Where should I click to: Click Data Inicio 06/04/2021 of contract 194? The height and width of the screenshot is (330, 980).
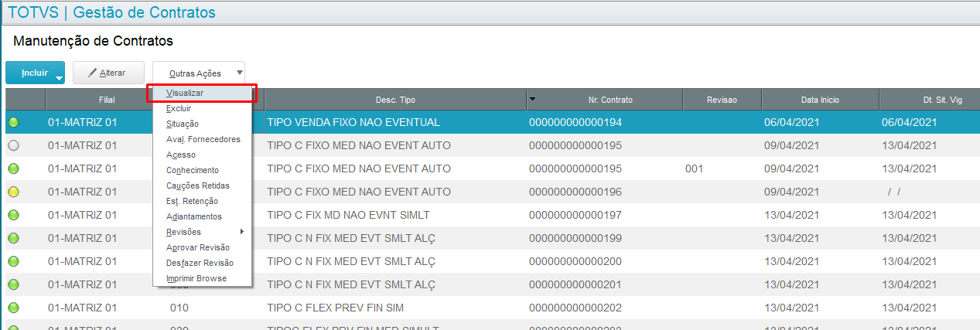tap(791, 122)
